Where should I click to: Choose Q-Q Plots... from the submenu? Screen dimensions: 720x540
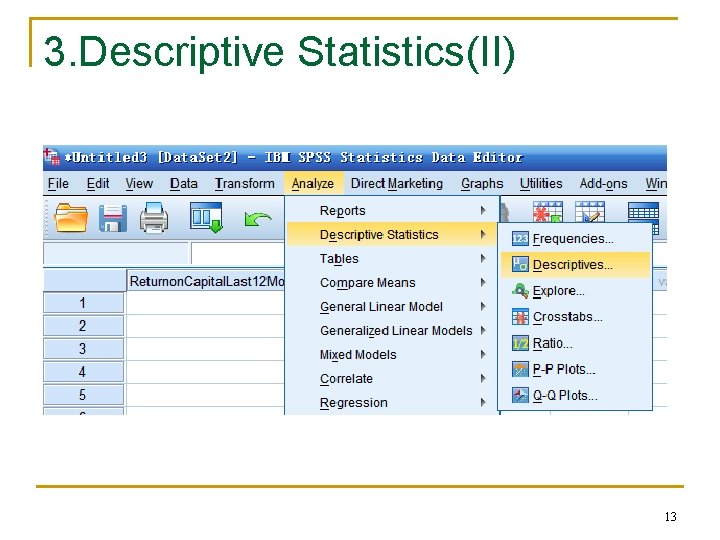(575, 395)
